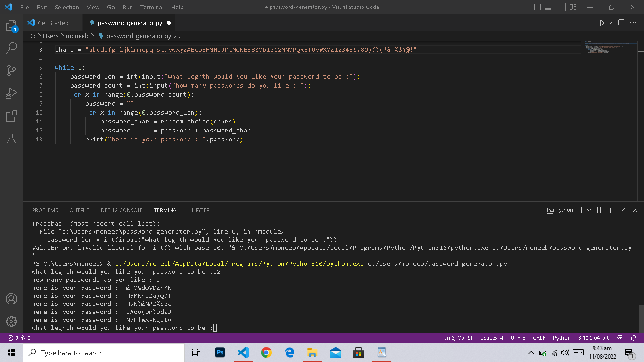Maximize terminal panel with the up chevron
644x362 pixels.
coord(624,210)
